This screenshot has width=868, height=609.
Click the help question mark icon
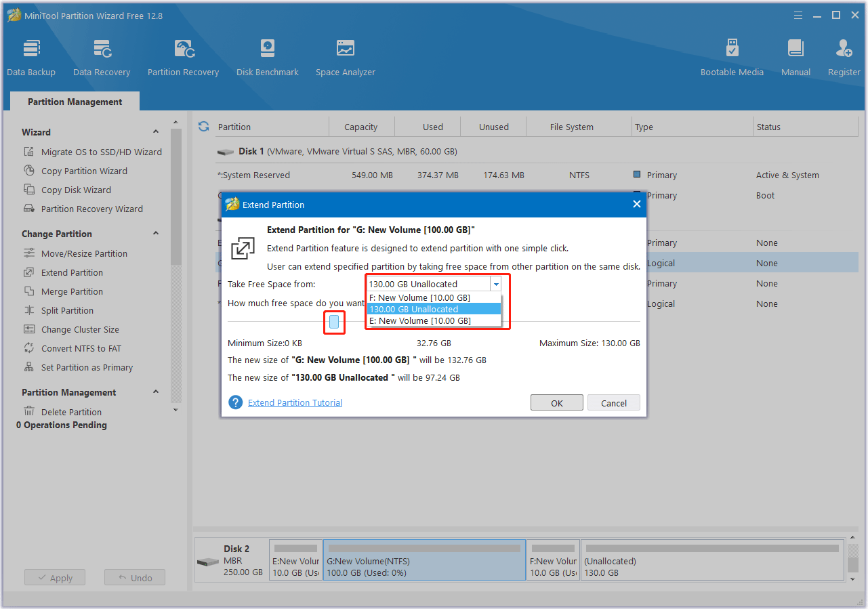pyautogui.click(x=235, y=402)
